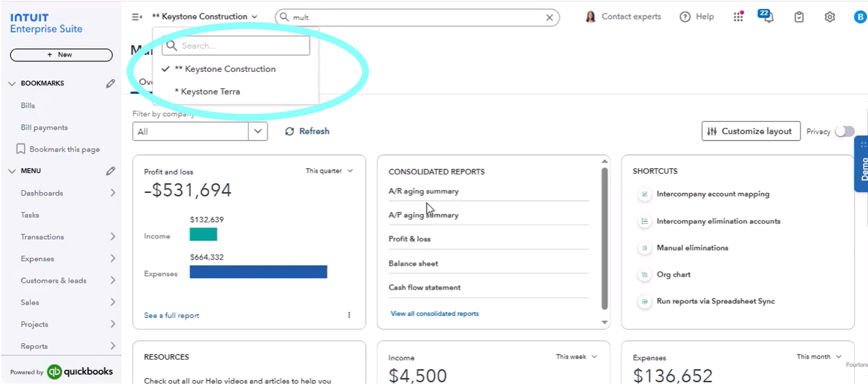The width and height of the screenshot is (868, 388).
Task: Click the Customize layout button
Action: click(x=750, y=132)
